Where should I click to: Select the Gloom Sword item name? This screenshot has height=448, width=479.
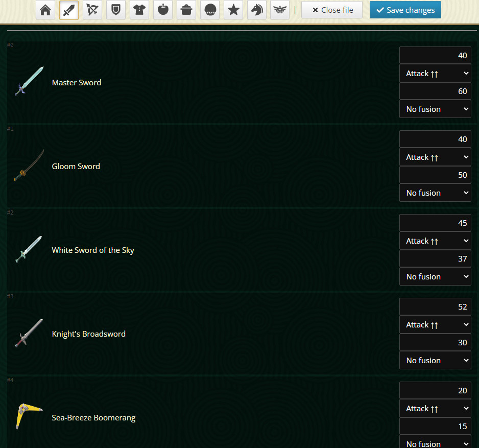(76, 167)
